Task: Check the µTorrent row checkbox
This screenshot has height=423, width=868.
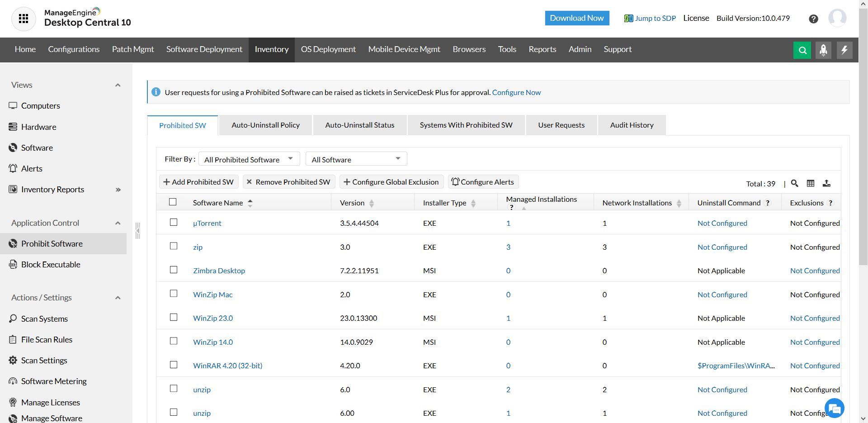Action: [174, 222]
